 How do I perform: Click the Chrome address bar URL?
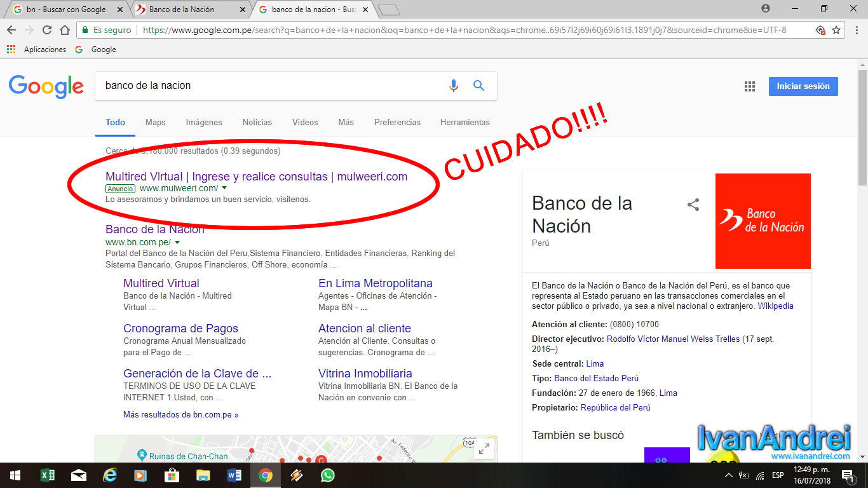point(464,30)
